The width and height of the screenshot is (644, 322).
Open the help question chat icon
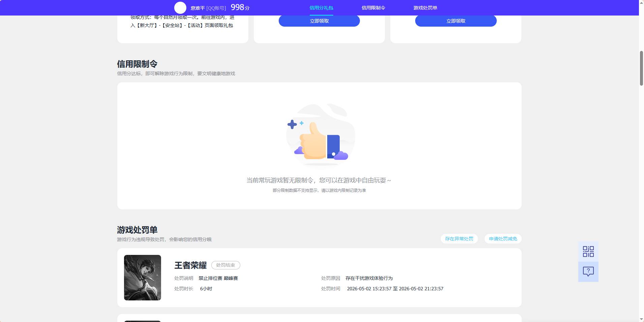point(588,272)
